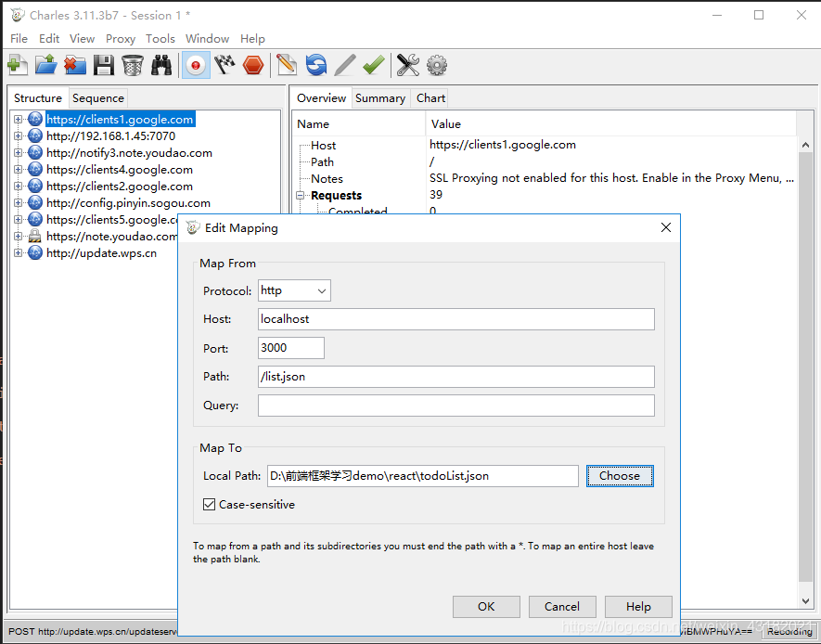
Task: Open the Help menu
Action: (252, 39)
